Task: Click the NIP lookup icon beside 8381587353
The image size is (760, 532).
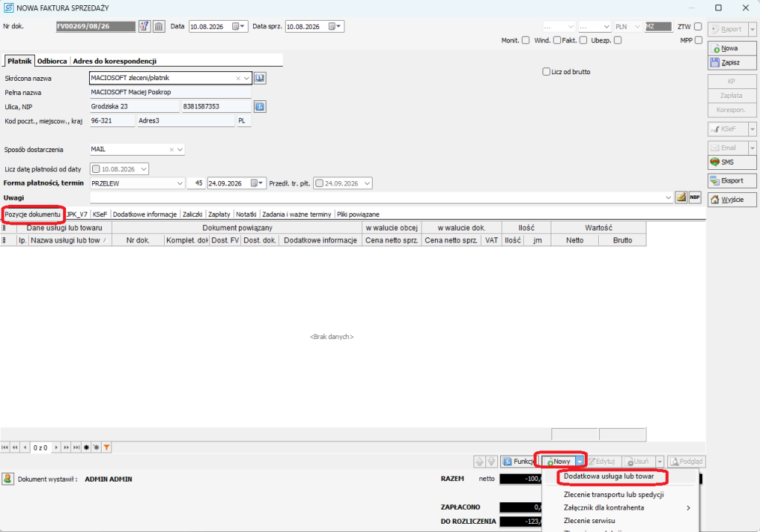Action: [x=260, y=107]
